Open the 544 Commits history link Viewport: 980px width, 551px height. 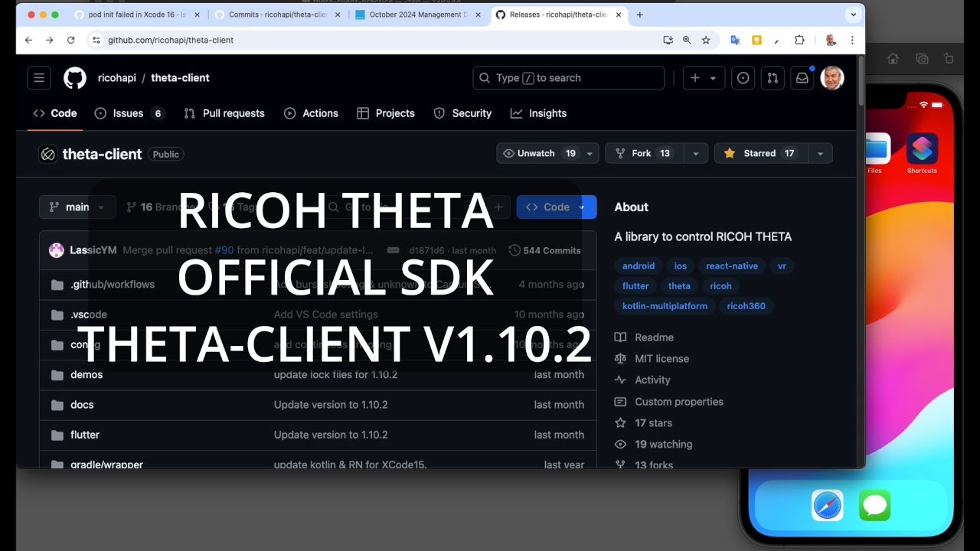[x=545, y=250]
